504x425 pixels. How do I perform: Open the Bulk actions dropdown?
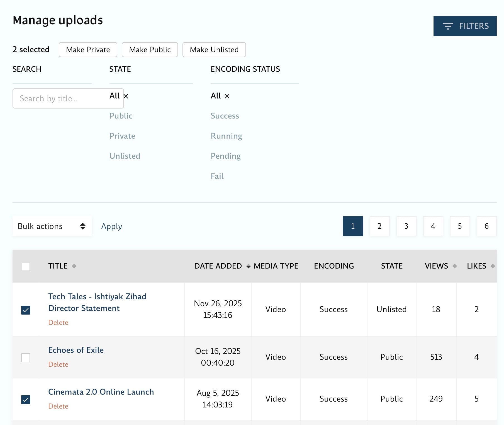click(52, 226)
